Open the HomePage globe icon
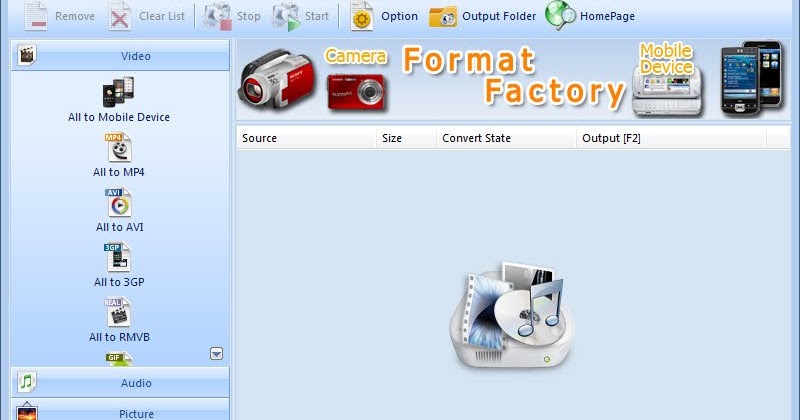Screen dimensions: 800x420 (x=560, y=15)
